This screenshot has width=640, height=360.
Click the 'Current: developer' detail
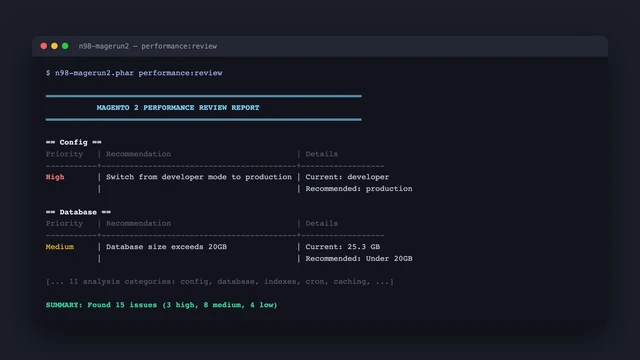click(x=347, y=177)
